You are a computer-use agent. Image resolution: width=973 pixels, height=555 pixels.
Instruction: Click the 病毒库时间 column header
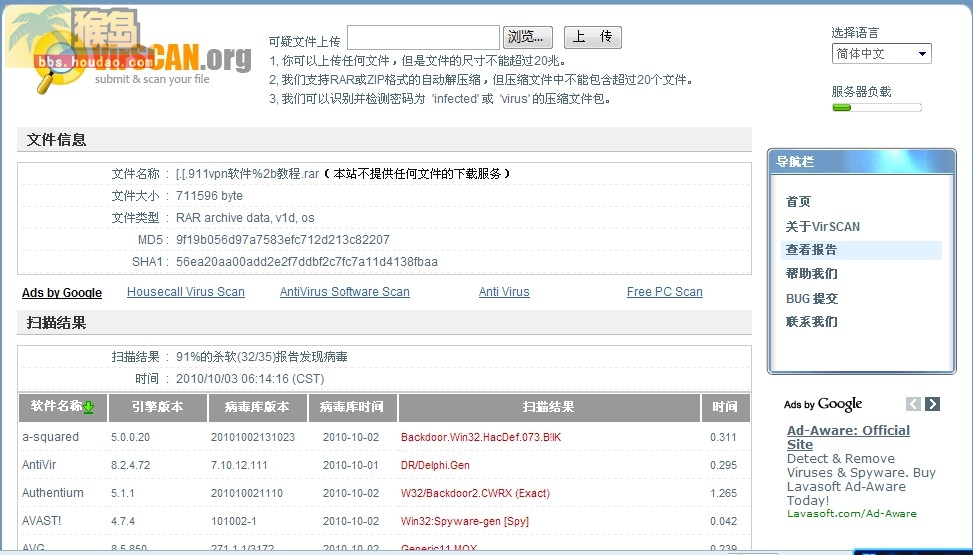(x=352, y=407)
